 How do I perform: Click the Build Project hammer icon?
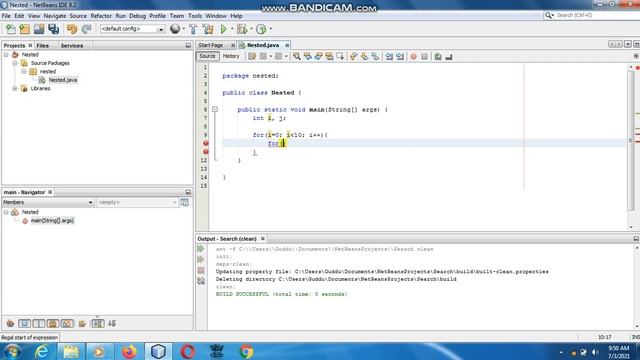[193, 29]
